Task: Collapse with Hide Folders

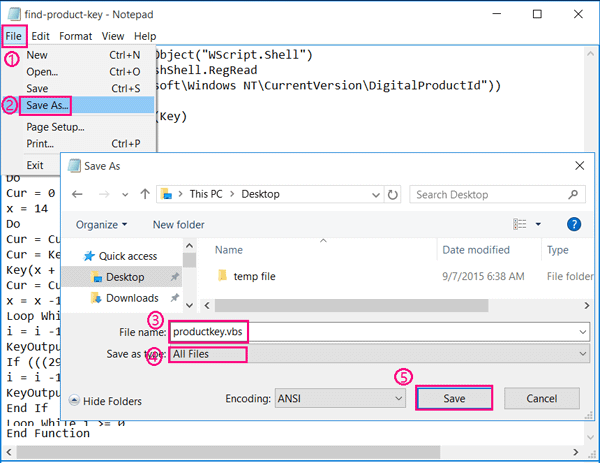Action: 105,401
